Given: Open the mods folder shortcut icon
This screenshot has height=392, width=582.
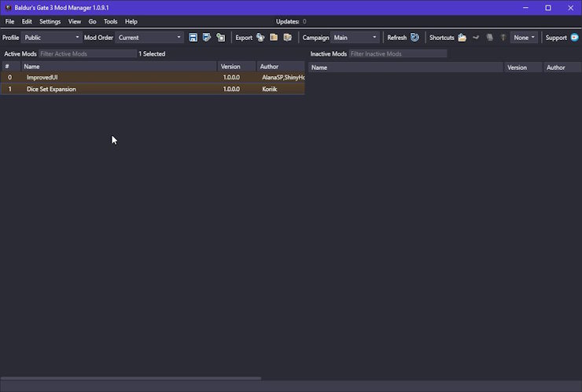Looking at the screenshot, I should pyautogui.click(x=462, y=38).
